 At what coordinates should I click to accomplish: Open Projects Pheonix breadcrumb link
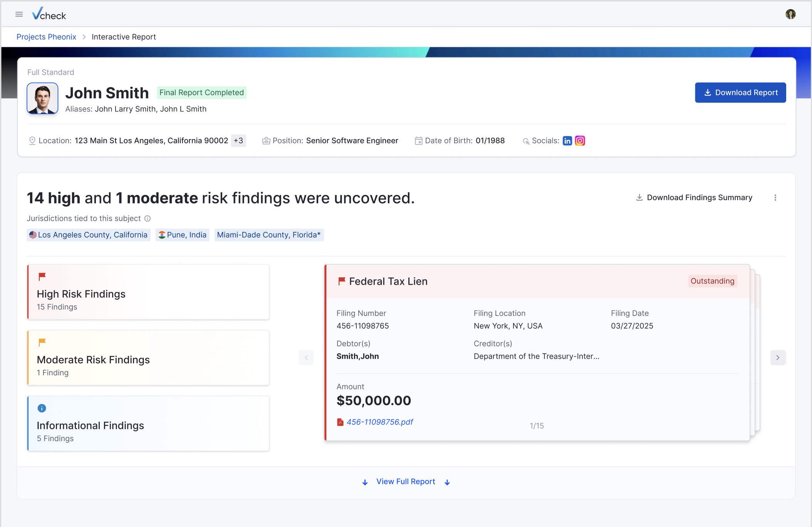[x=46, y=37]
